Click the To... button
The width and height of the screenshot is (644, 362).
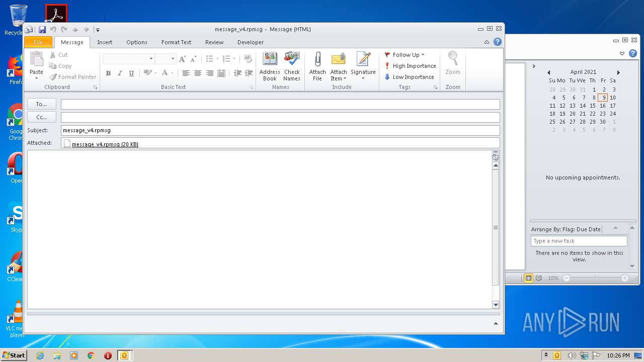point(41,104)
